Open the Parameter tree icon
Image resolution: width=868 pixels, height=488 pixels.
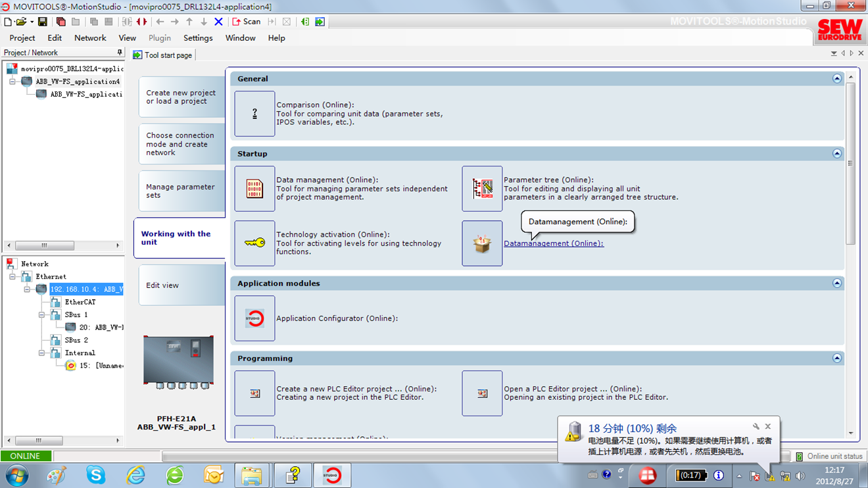click(x=482, y=189)
